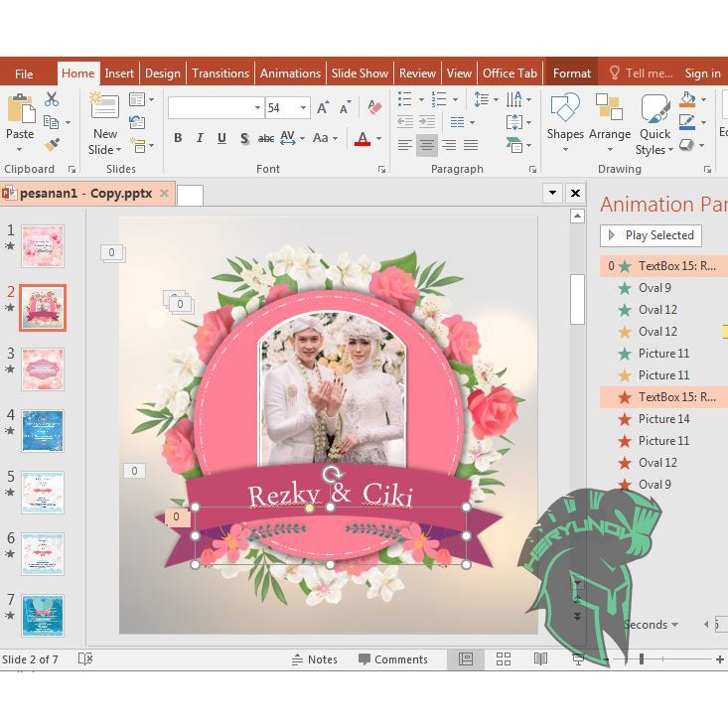Switch to Slide Sorter view
Viewport: 728px width, 728px height.
tap(504, 659)
